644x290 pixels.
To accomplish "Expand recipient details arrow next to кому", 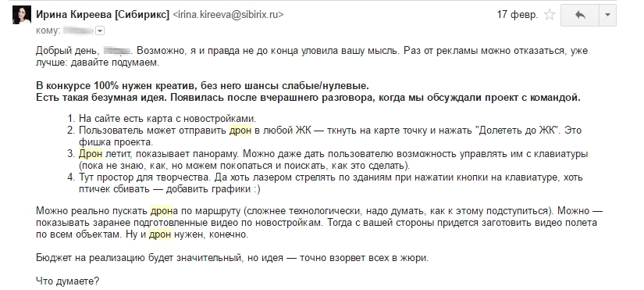I will pyautogui.click(x=100, y=30).
